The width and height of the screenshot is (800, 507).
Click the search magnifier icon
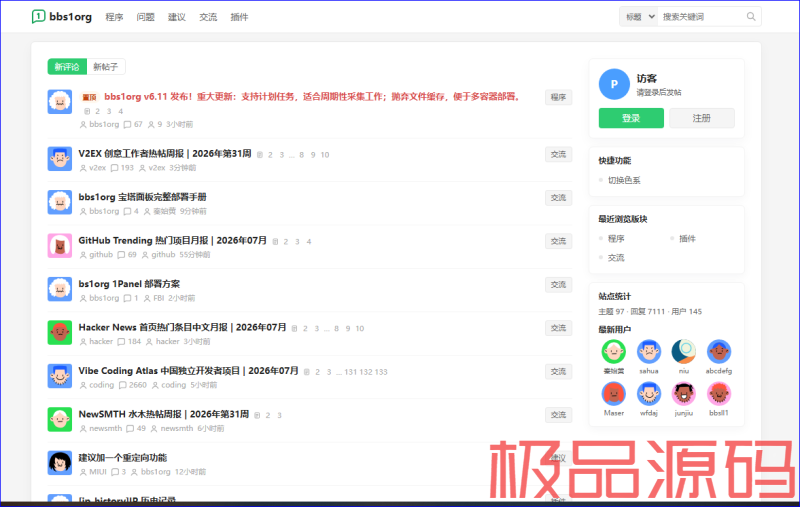[x=751, y=17]
